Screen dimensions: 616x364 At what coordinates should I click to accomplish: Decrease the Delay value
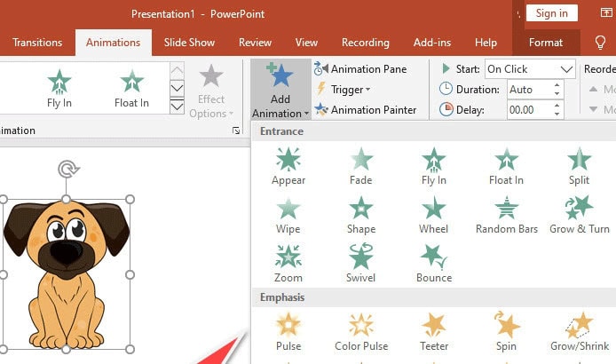click(557, 114)
